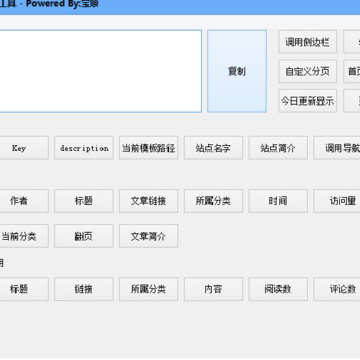Click the 当前分类 button
Image resolution: width=360 pixels, height=360 pixels.
pyautogui.click(x=23, y=236)
